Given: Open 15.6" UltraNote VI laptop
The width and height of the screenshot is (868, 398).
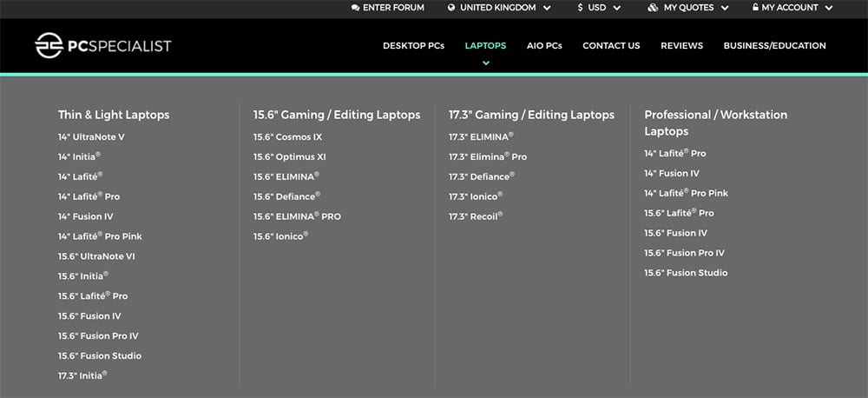Looking at the screenshot, I should coord(96,256).
